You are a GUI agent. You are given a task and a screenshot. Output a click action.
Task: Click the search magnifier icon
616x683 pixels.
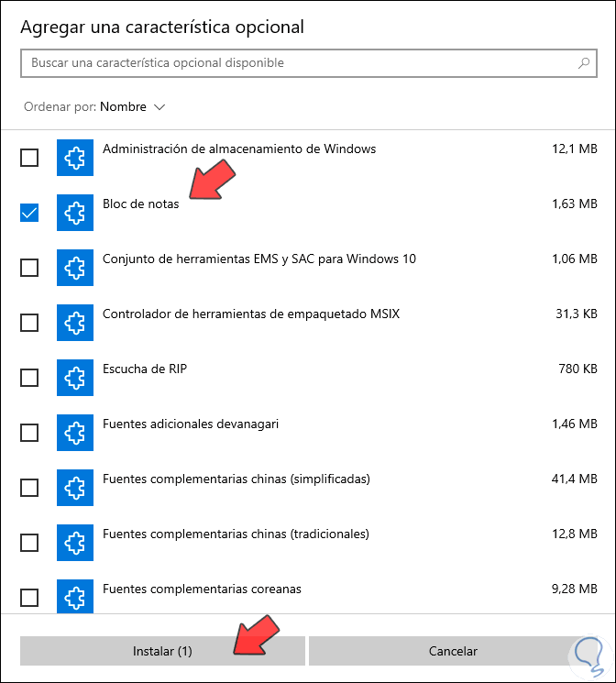click(584, 63)
